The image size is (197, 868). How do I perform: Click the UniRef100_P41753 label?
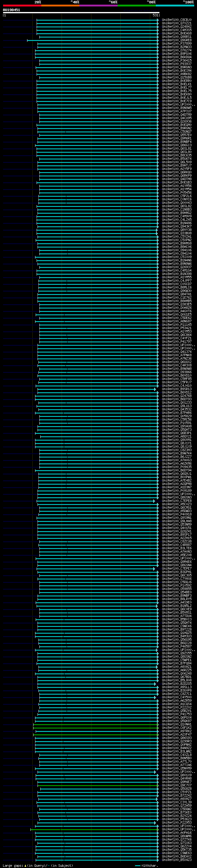tap(176, 714)
